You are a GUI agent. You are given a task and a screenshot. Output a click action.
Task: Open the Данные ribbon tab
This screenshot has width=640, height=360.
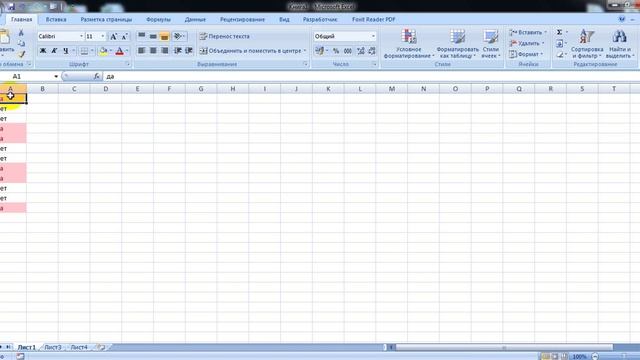195,19
